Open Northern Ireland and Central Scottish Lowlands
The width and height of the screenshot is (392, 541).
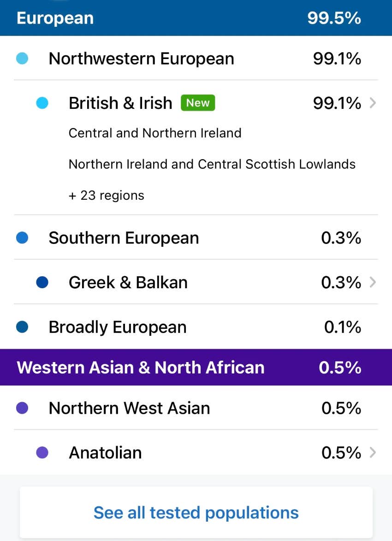212,164
